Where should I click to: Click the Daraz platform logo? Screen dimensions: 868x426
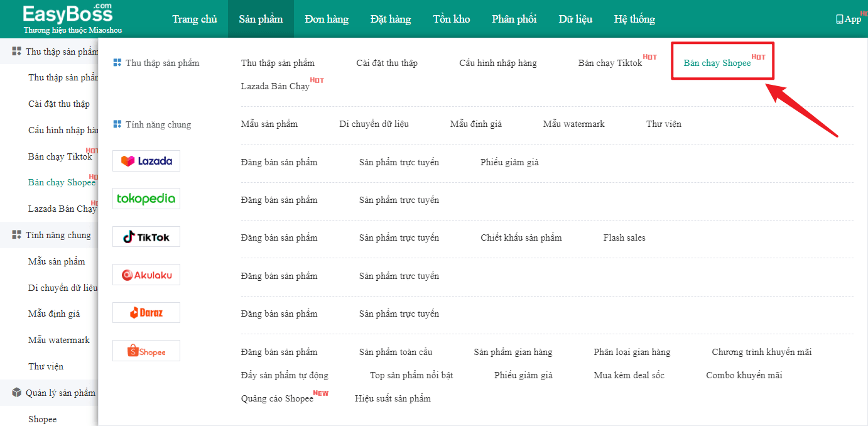[146, 312]
